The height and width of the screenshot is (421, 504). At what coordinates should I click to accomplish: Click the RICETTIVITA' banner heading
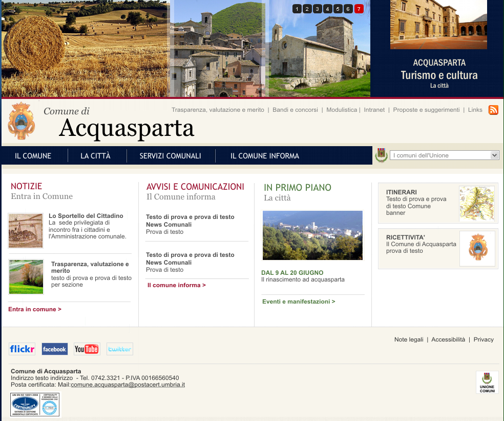point(406,237)
